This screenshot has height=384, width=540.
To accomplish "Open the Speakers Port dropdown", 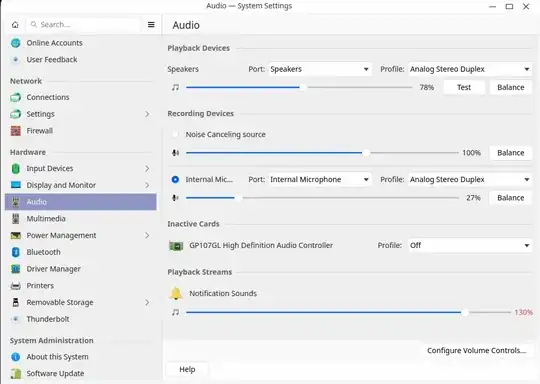I will (x=320, y=69).
